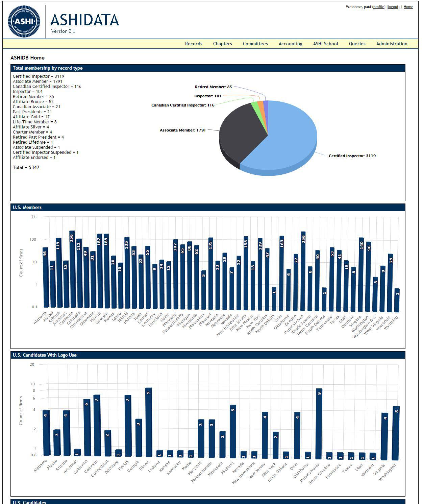Click the Ohio bar labeled 4 in Candidates
The height and width of the screenshot is (504, 423).
coord(297,435)
